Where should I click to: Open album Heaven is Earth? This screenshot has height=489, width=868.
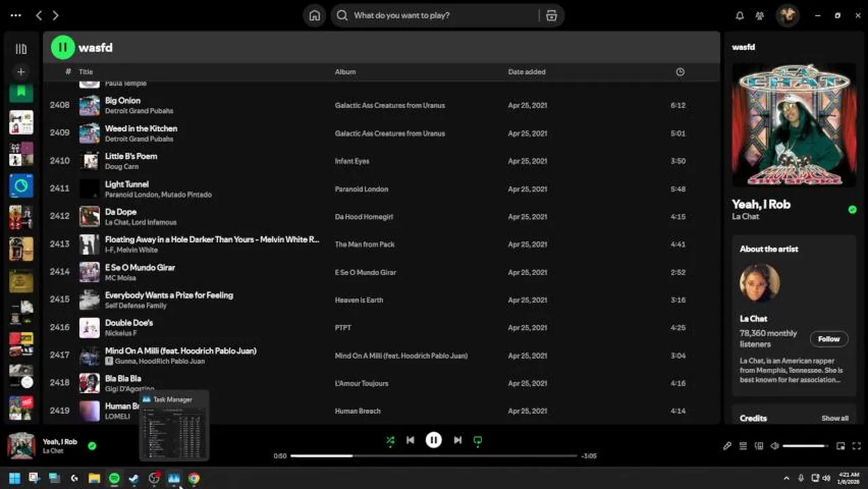359,300
